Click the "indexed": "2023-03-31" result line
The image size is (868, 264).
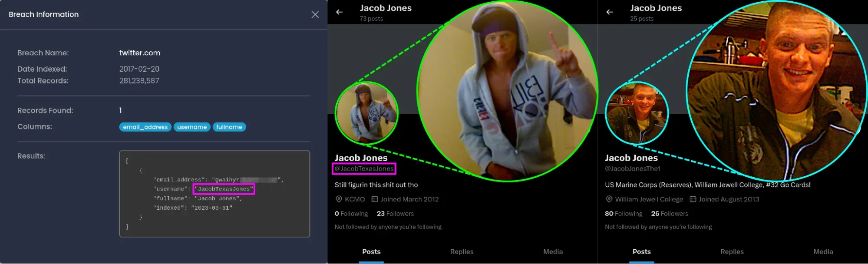coord(192,208)
